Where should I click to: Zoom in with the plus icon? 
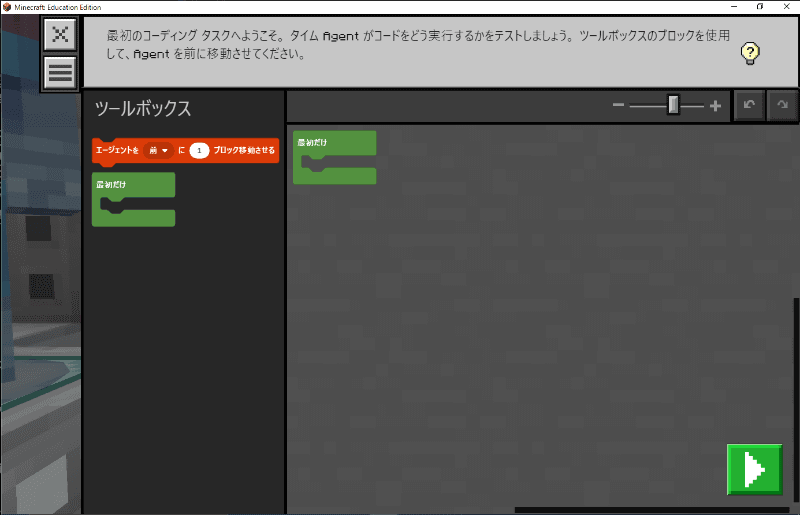pos(715,106)
